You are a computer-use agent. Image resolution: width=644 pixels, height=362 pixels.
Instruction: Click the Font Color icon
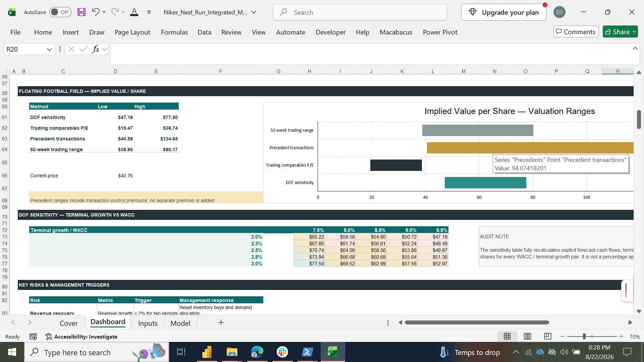134,12
